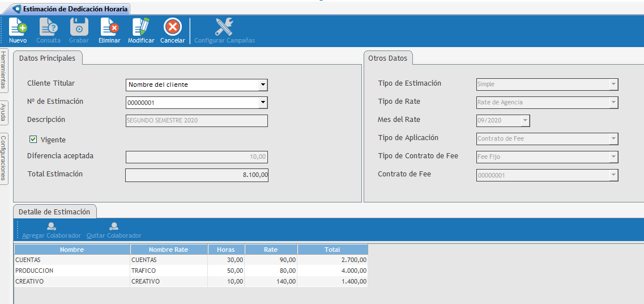
Task: Click Agregar Colaborador icon
Action: (x=51, y=226)
